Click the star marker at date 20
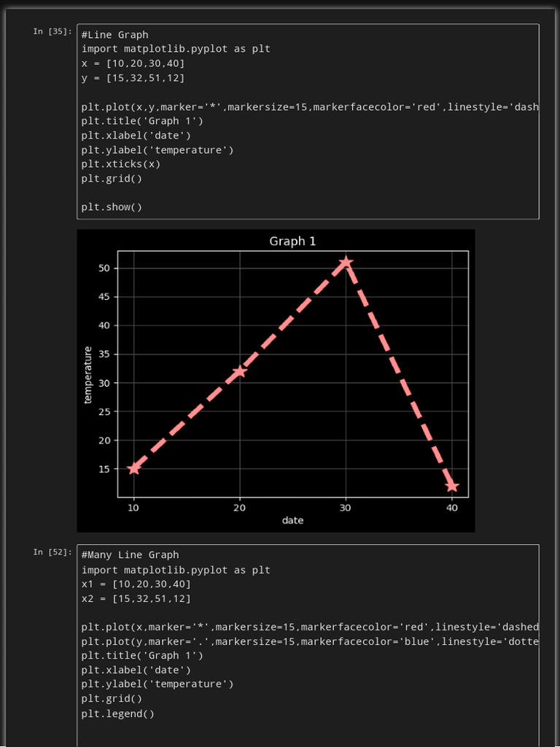 [x=239, y=371]
